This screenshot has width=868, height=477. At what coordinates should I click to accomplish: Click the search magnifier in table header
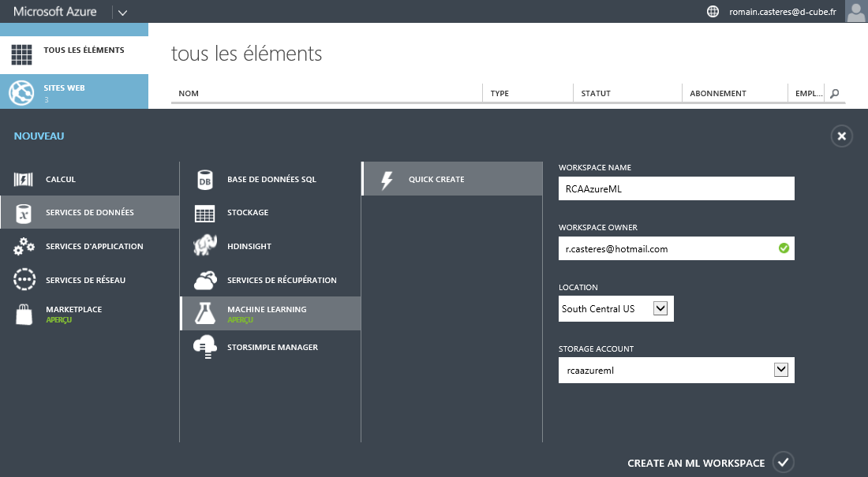[x=834, y=94]
